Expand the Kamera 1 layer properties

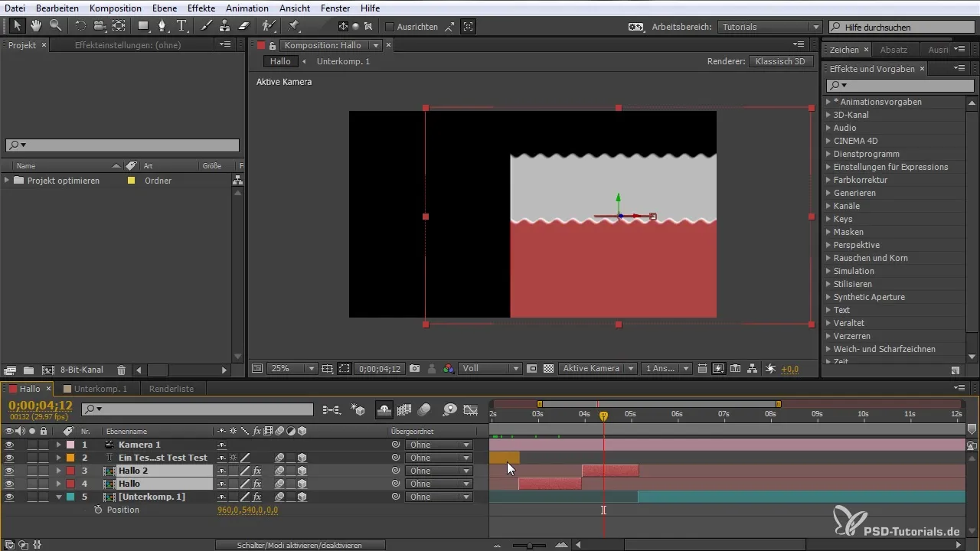58,445
